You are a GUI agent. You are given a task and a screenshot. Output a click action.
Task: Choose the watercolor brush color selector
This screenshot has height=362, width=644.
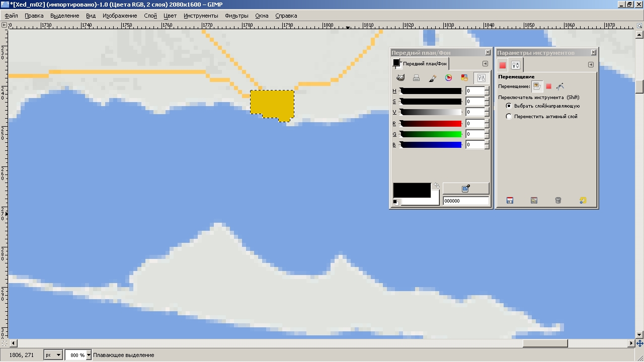(x=433, y=78)
